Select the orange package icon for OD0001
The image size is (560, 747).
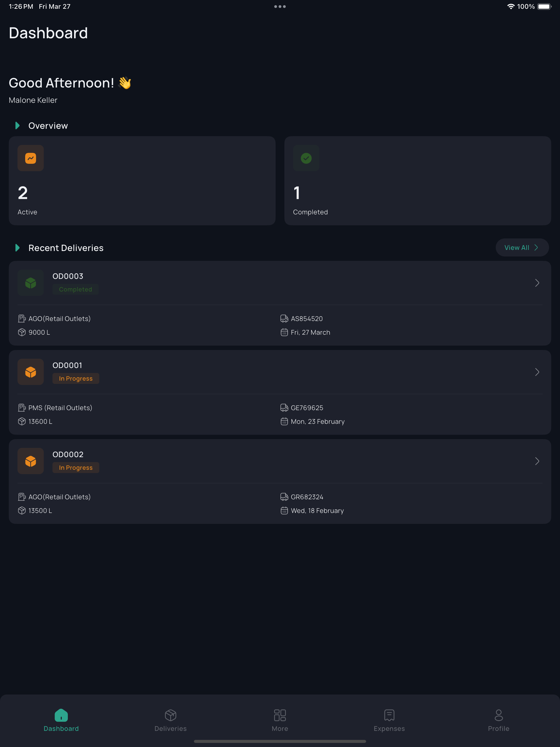click(30, 372)
